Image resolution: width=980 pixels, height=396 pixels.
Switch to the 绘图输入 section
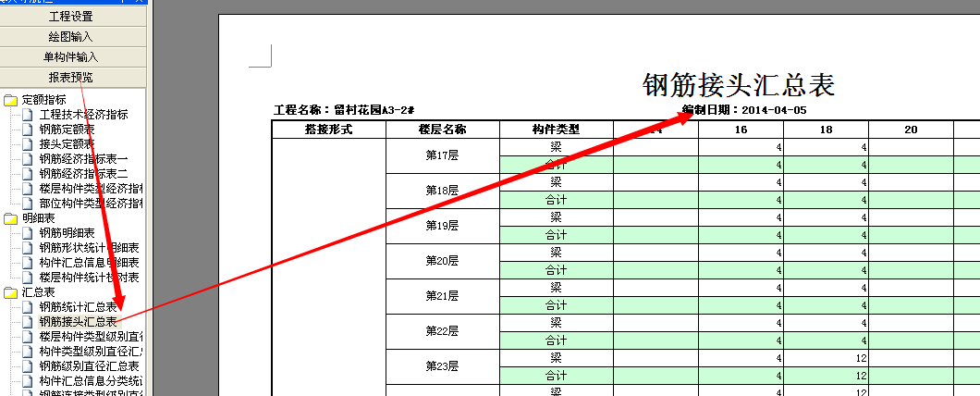(72, 37)
